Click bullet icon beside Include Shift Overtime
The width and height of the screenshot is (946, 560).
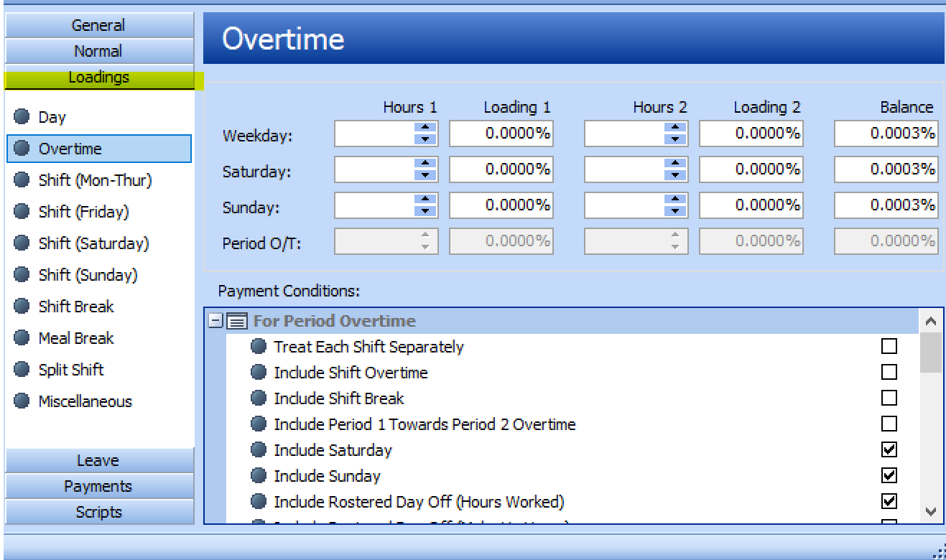259,373
